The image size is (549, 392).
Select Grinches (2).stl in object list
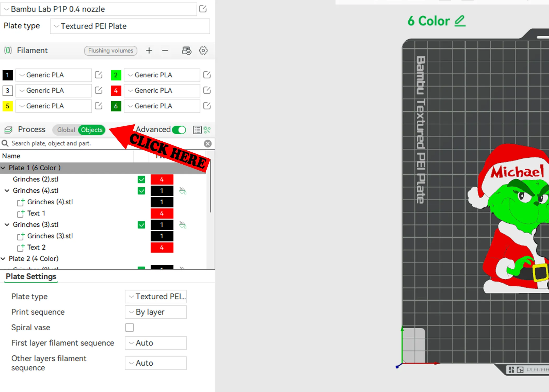[x=36, y=179]
